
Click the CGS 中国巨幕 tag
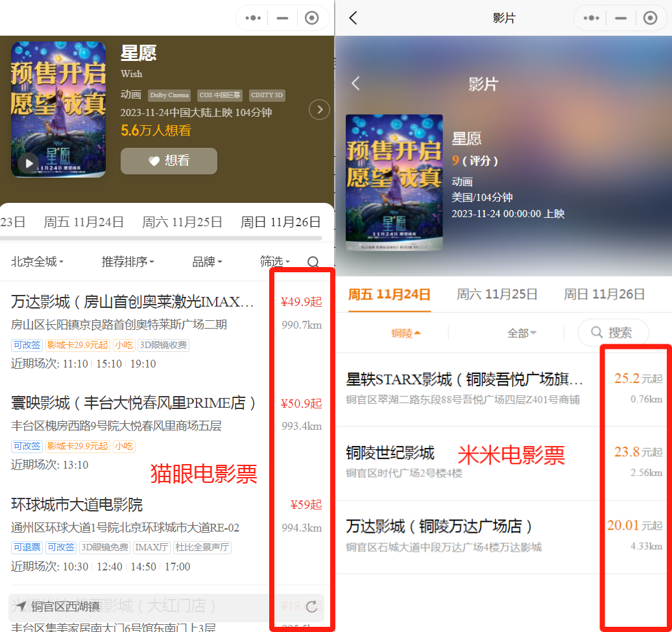(x=219, y=95)
